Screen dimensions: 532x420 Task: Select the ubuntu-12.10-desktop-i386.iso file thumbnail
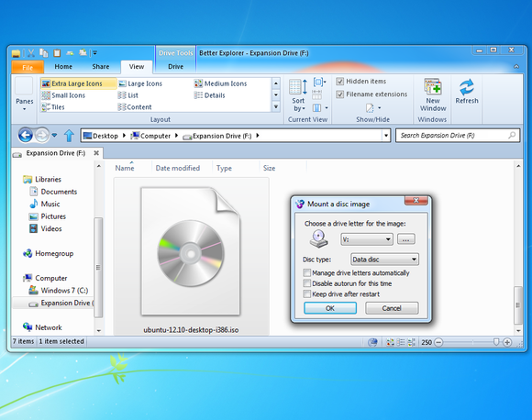pyautogui.click(x=191, y=256)
